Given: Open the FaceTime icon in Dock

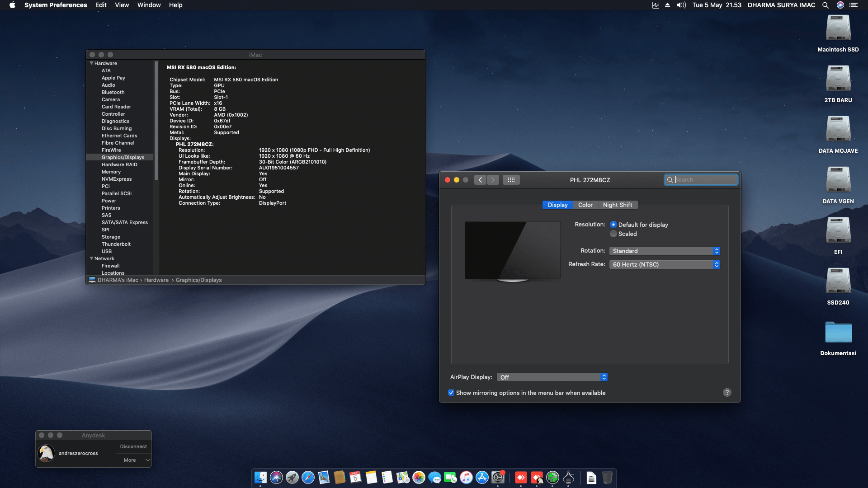Looking at the screenshot, I should click(450, 477).
